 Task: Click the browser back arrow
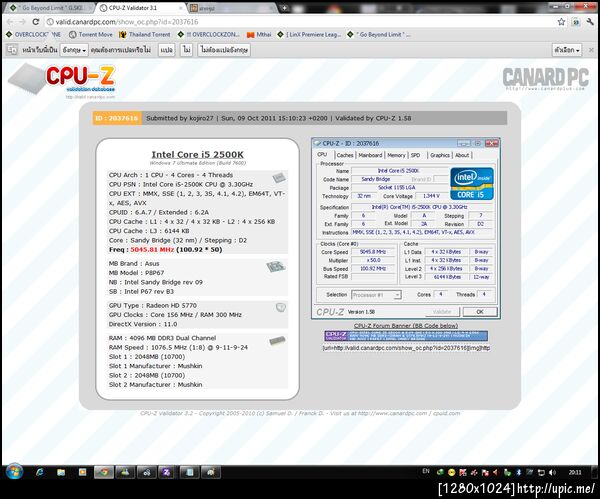[x=10, y=22]
